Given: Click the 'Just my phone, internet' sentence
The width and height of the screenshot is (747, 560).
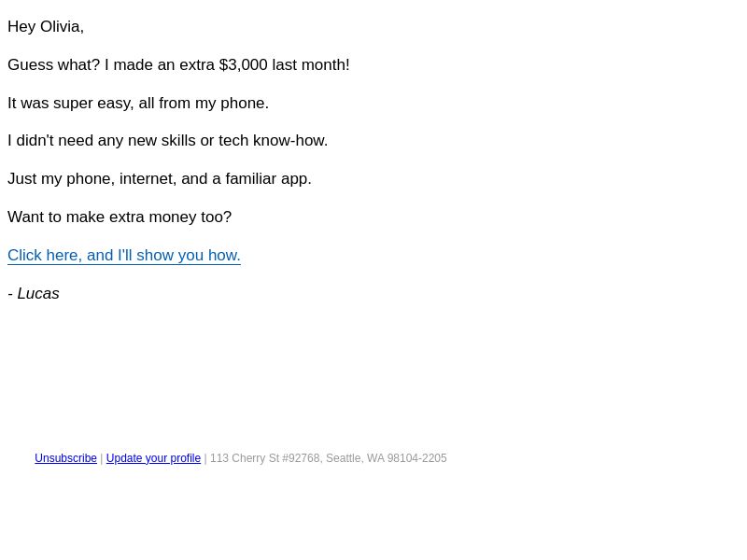Looking at the screenshot, I should [x=160, y=178].
